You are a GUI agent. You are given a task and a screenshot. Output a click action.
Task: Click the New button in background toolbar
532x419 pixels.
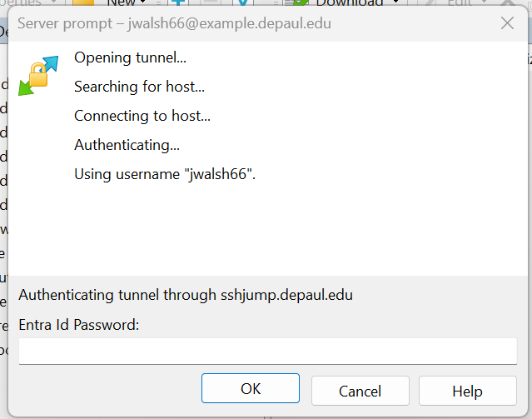[121, 3]
